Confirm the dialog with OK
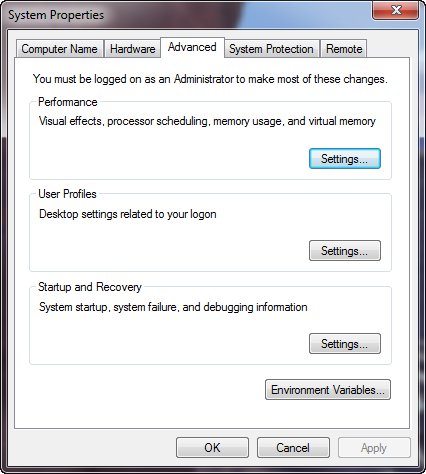The image size is (426, 474). (x=212, y=448)
